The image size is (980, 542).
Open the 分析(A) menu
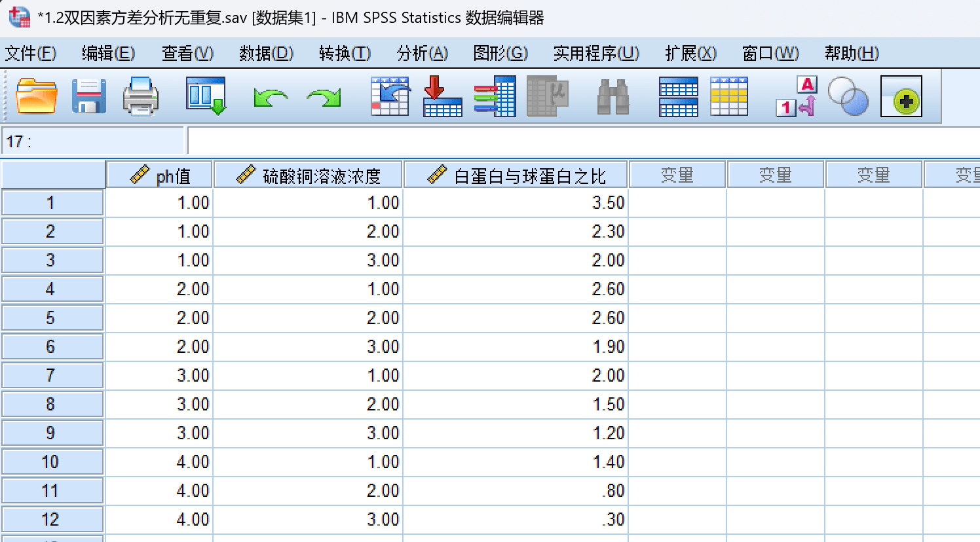pyautogui.click(x=422, y=53)
